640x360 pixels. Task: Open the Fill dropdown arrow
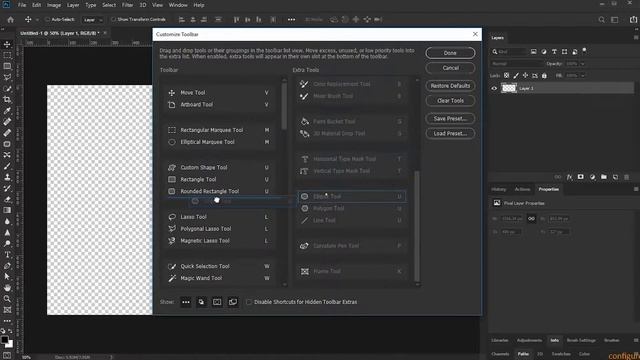[582, 76]
